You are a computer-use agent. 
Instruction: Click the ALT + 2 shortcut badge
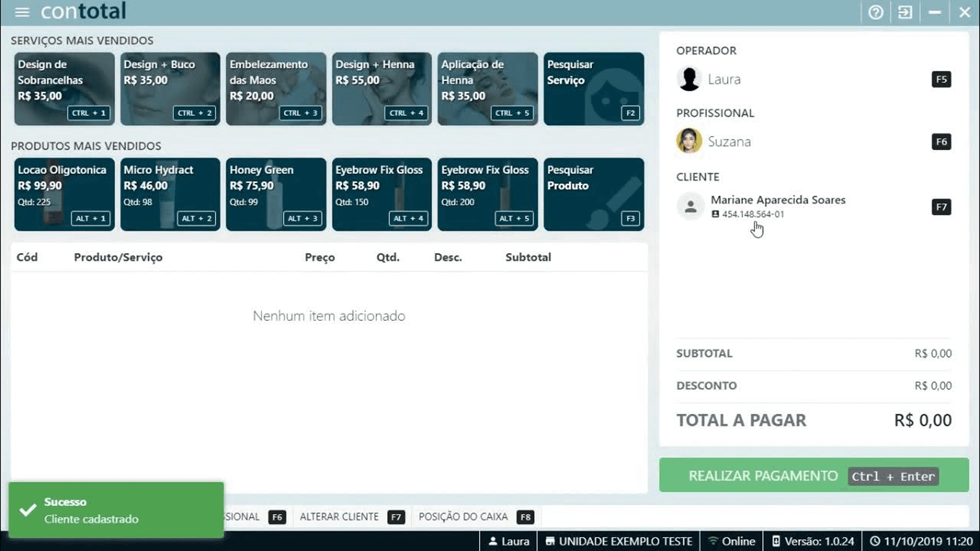tap(197, 218)
